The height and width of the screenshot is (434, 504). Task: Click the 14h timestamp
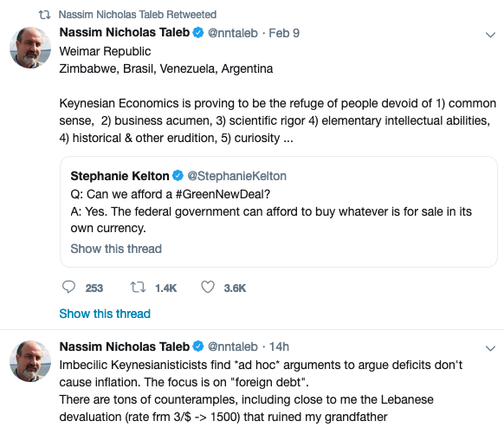279,347
